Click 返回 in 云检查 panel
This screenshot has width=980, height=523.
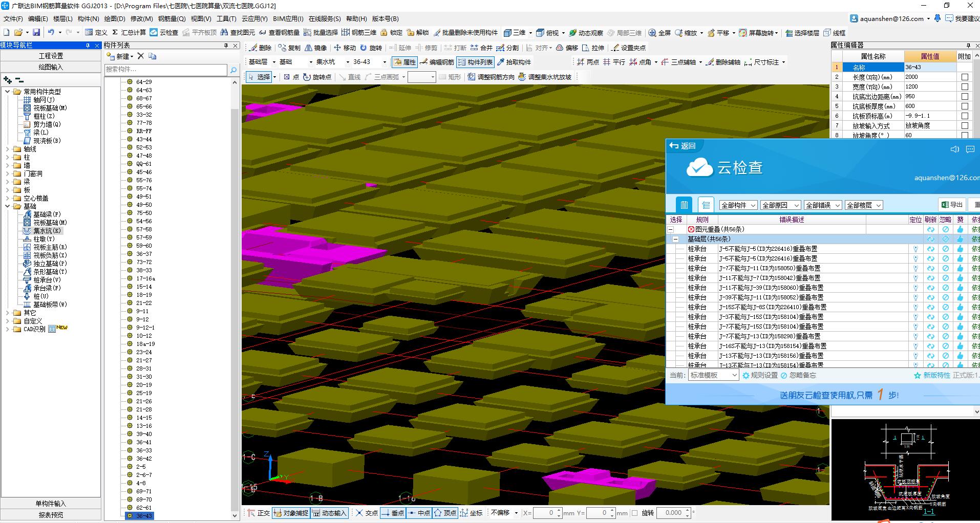point(683,146)
